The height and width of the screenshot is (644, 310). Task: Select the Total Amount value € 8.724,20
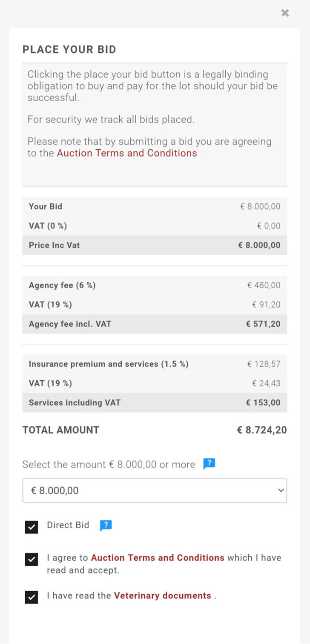[x=262, y=430]
